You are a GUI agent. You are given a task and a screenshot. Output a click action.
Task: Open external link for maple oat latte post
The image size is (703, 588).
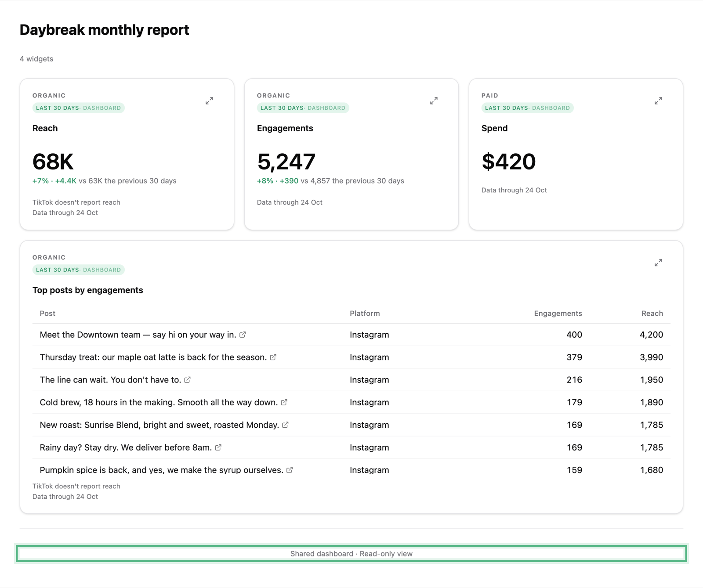point(273,357)
